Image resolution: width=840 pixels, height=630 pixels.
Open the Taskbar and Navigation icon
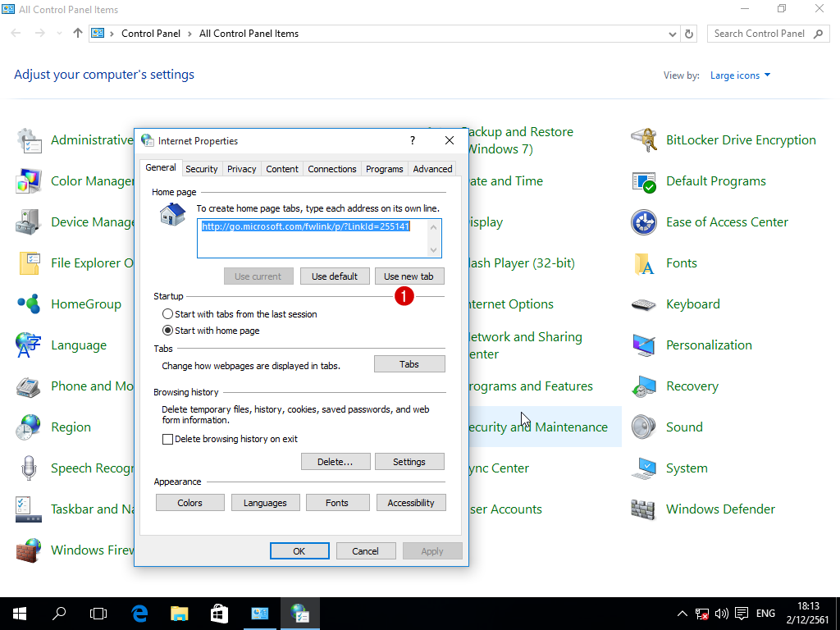pyautogui.click(x=29, y=509)
